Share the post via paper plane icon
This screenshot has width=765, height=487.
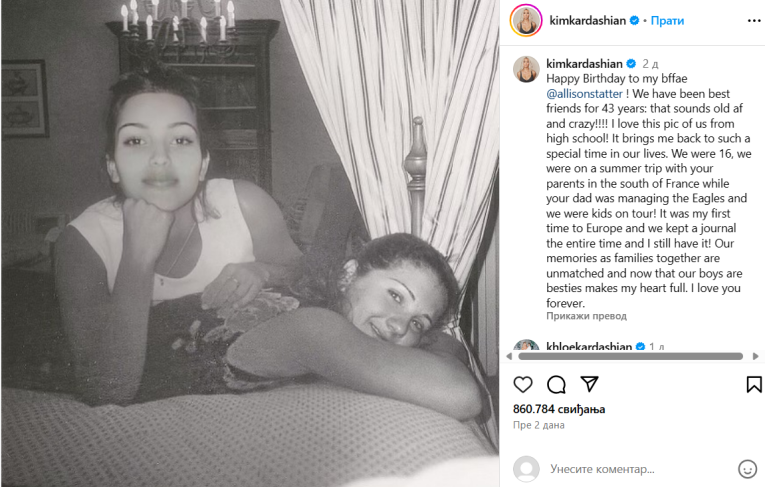tap(589, 384)
